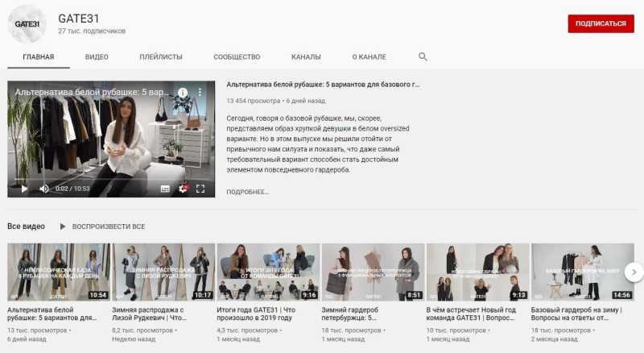Show next videos with carousel arrow
Viewport: 644px width, 353px height.
tap(634, 272)
